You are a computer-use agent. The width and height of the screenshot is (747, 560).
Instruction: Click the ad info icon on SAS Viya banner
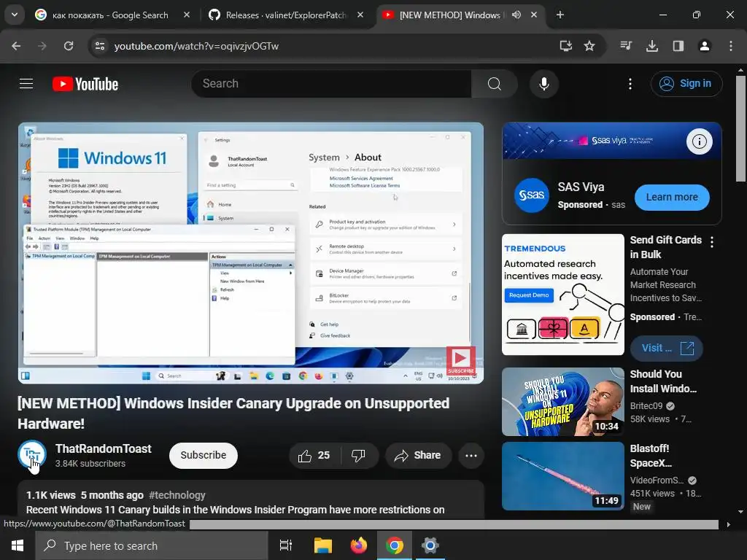(699, 141)
